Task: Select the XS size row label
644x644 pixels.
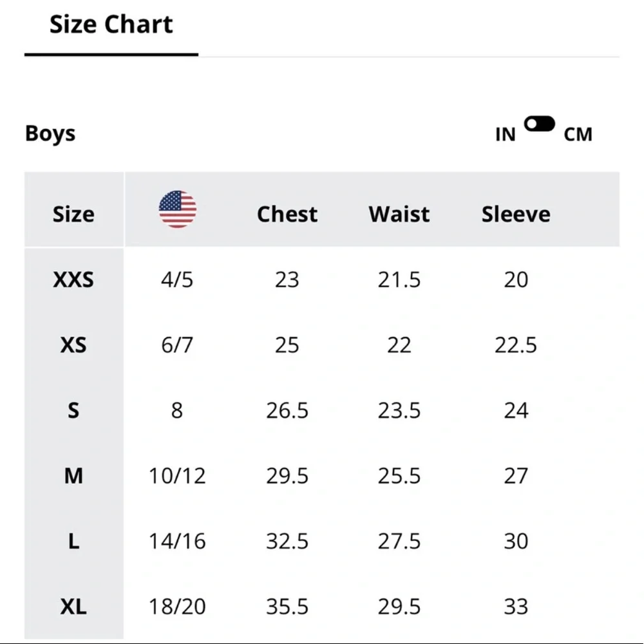Action: [x=73, y=345]
